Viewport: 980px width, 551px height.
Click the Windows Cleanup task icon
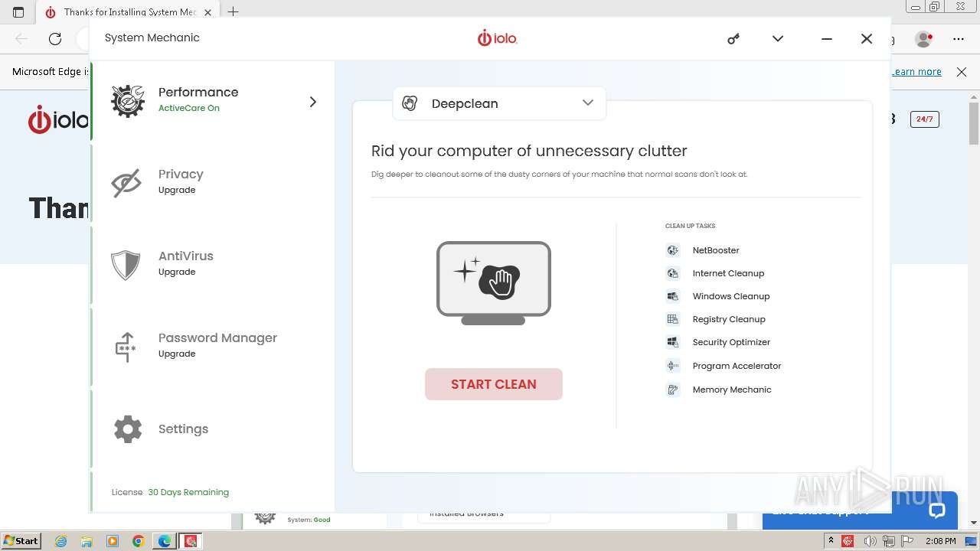[672, 296]
